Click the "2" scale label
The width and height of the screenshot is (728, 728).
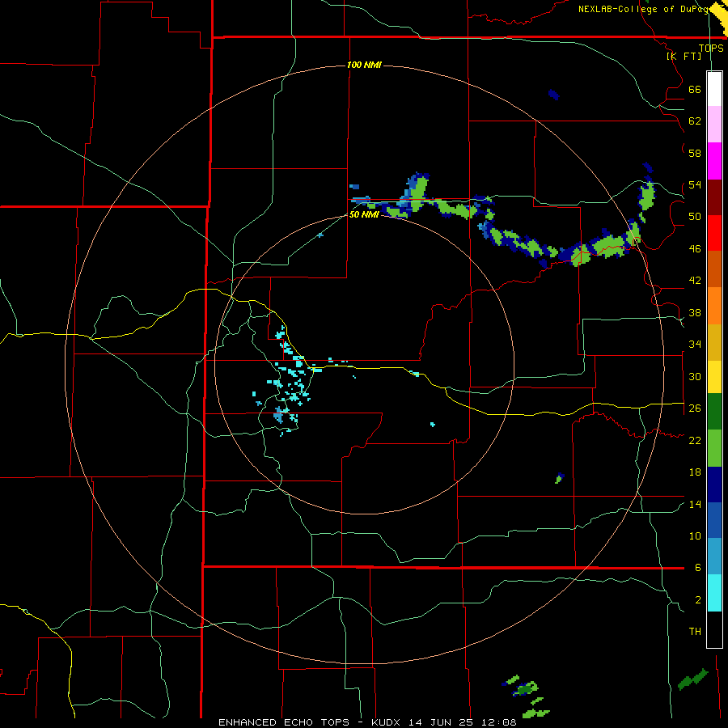pyautogui.click(x=698, y=600)
